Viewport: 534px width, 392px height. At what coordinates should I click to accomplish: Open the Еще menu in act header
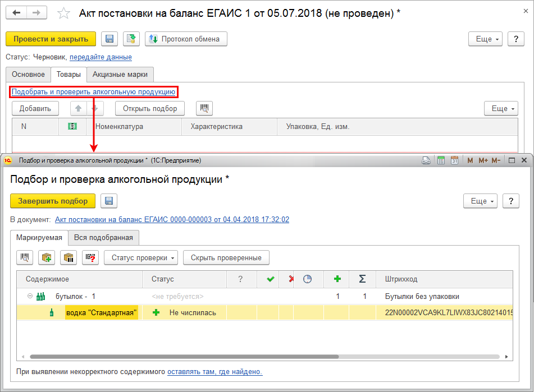coord(485,39)
